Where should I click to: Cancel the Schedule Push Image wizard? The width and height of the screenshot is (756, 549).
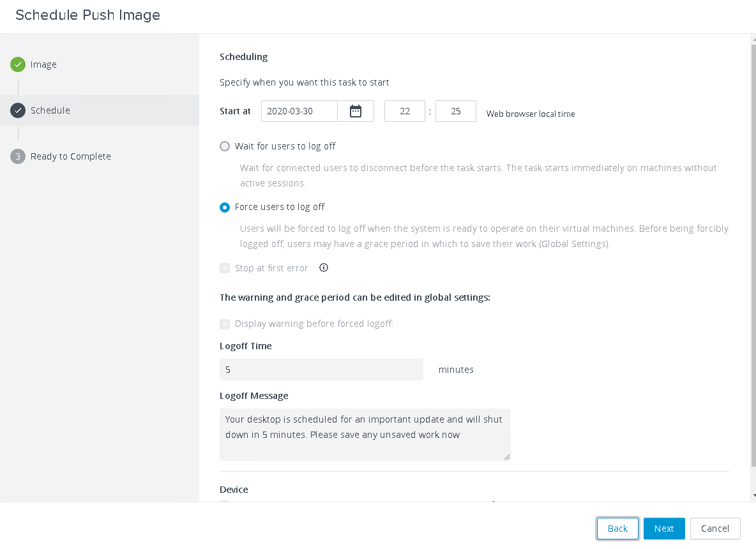coord(714,529)
